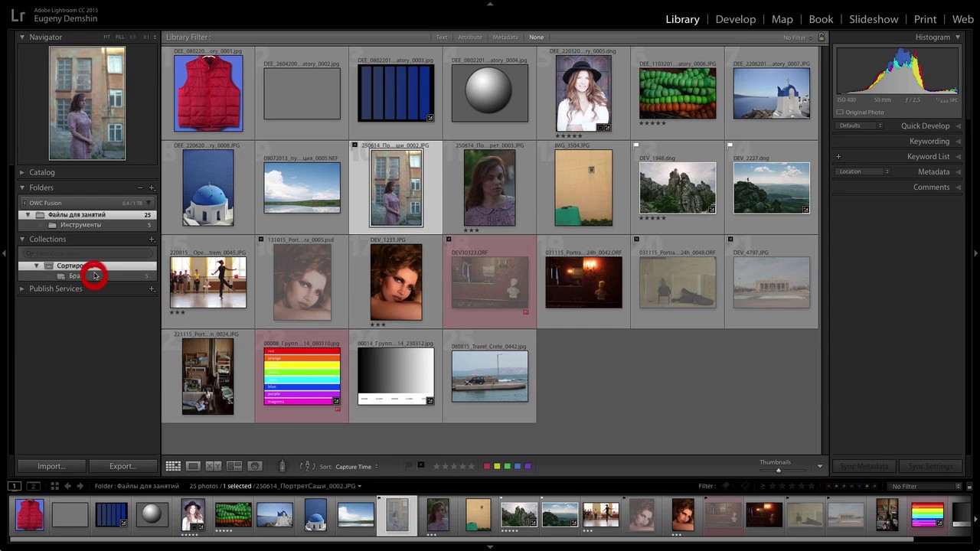
Task: Click the Export... button
Action: click(x=122, y=466)
